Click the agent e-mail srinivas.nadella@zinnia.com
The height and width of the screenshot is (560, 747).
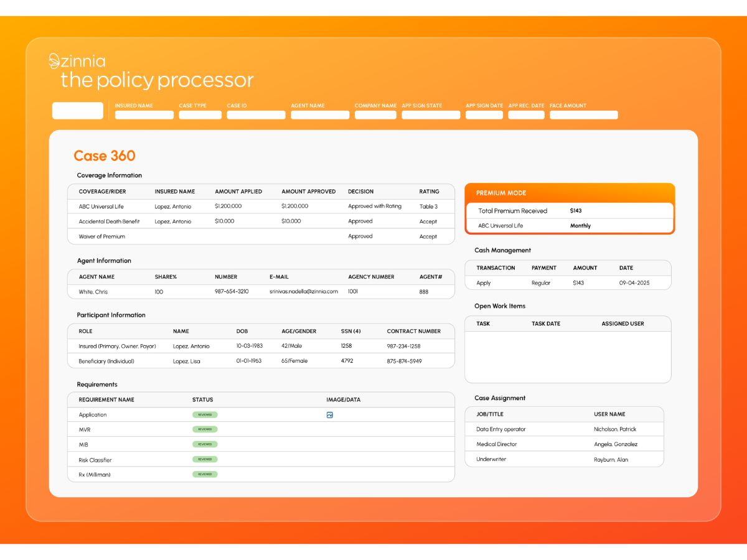304,292
